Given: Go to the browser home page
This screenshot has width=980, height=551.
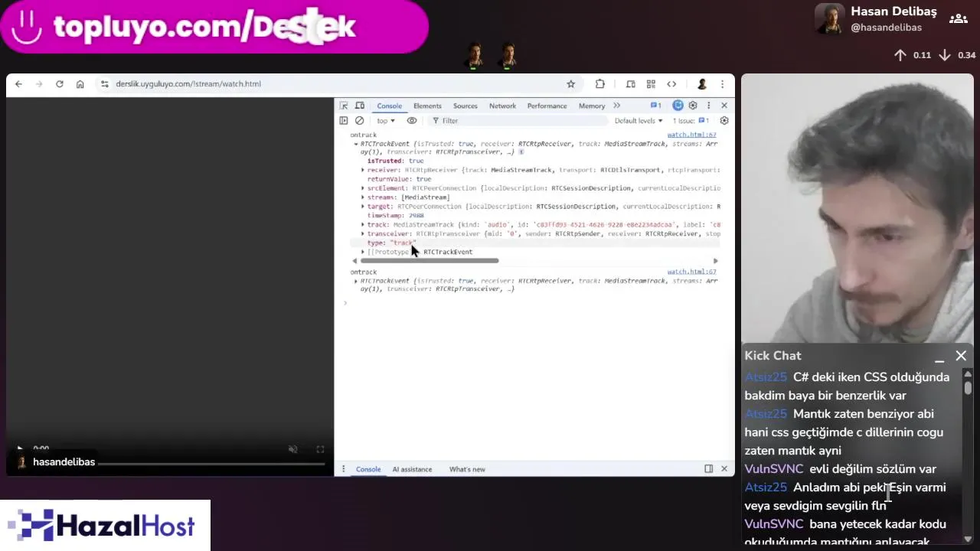Looking at the screenshot, I should (x=80, y=84).
